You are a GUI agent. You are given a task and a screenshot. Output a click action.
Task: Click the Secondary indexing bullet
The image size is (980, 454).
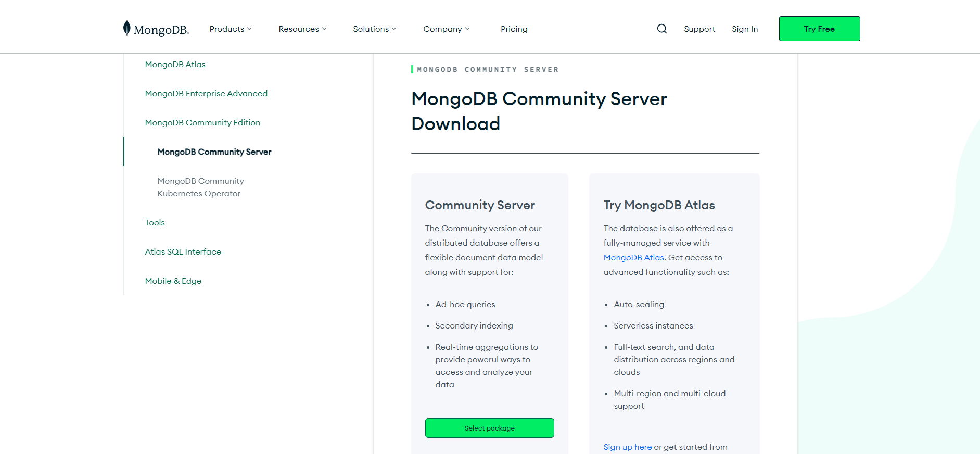tap(474, 326)
